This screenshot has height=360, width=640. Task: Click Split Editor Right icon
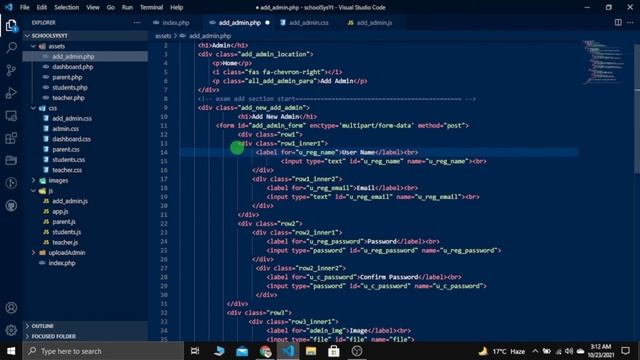(618, 22)
